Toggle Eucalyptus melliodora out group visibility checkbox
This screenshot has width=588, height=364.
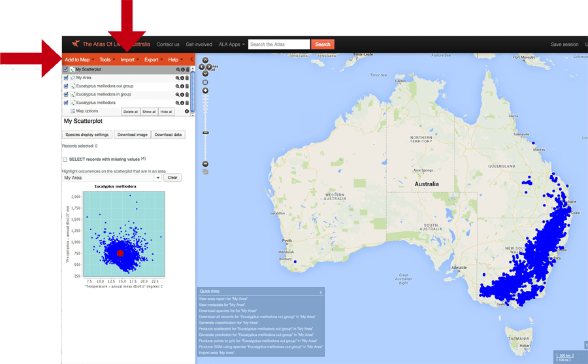[66, 86]
